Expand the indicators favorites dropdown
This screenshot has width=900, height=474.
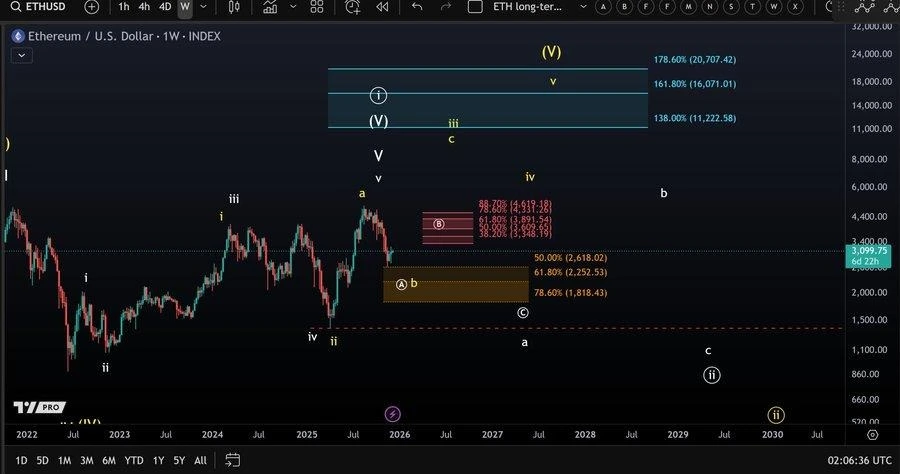293,7
